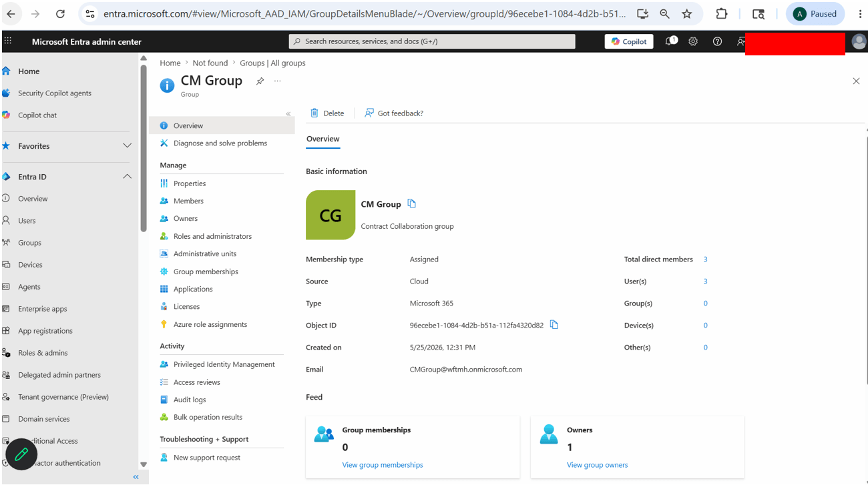Click Privileged Identity Management icon
Viewport: 868px width, 489px height.
(x=164, y=364)
